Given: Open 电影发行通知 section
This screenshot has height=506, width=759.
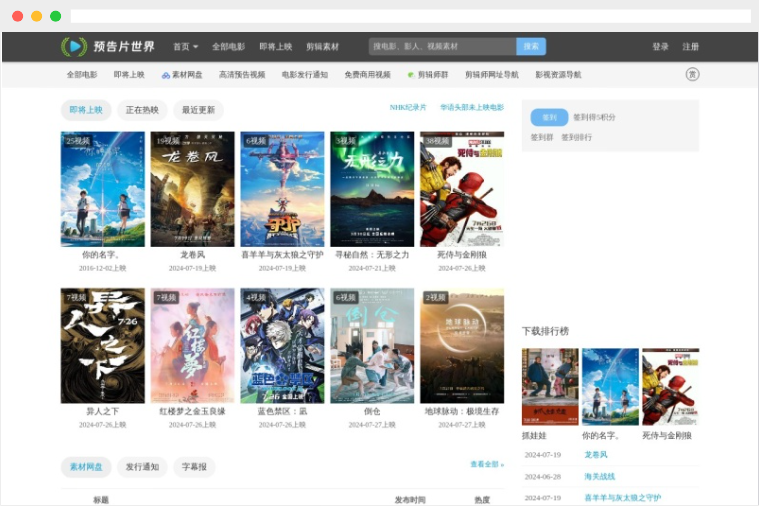Looking at the screenshot, I should point(305,75).
